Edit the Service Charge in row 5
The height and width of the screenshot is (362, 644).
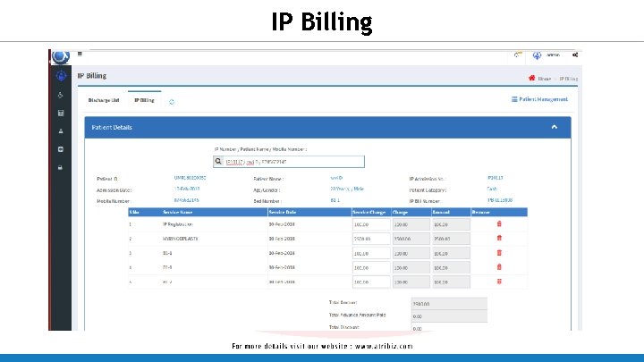(x=371, y=282)
